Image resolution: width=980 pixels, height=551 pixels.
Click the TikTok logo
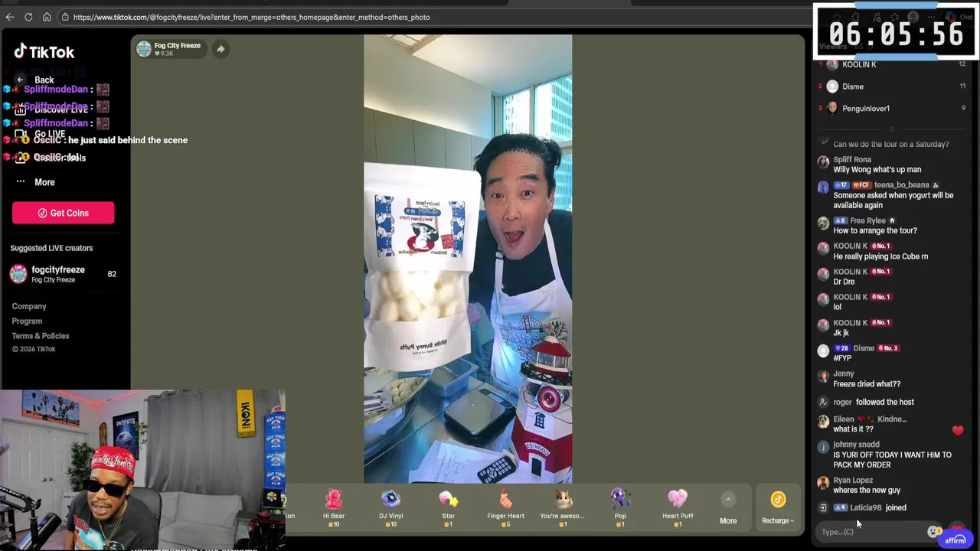click(x=44, y=52)
